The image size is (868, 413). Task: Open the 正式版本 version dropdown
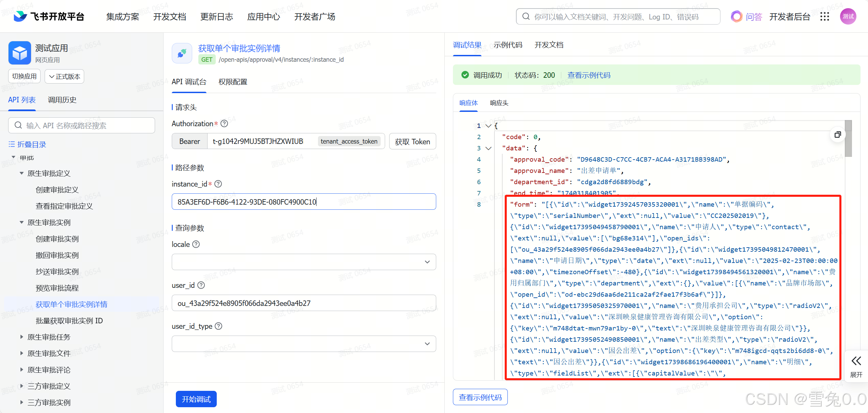[x=64, y=76]
